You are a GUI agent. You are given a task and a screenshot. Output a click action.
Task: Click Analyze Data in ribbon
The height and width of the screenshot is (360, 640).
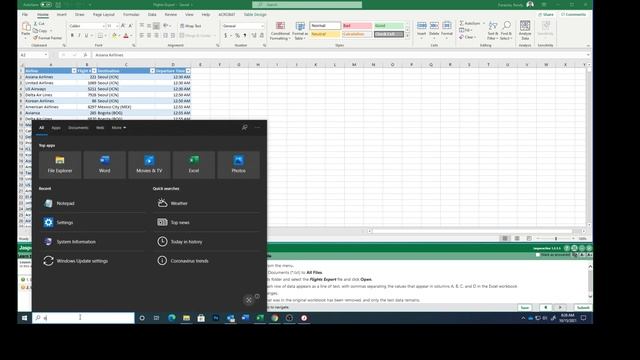525,31
